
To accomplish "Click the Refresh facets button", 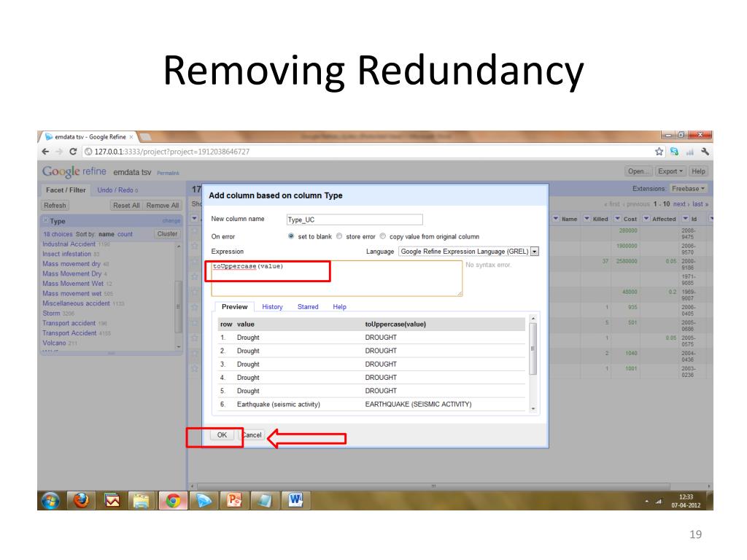I will [x=55, y=205].
